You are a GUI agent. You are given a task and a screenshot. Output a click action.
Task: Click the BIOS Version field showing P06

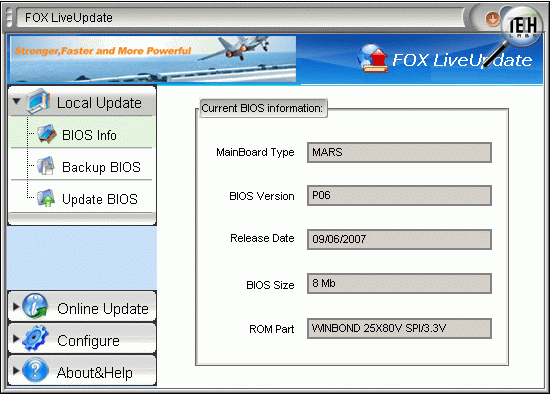click(x=399, y=195)
